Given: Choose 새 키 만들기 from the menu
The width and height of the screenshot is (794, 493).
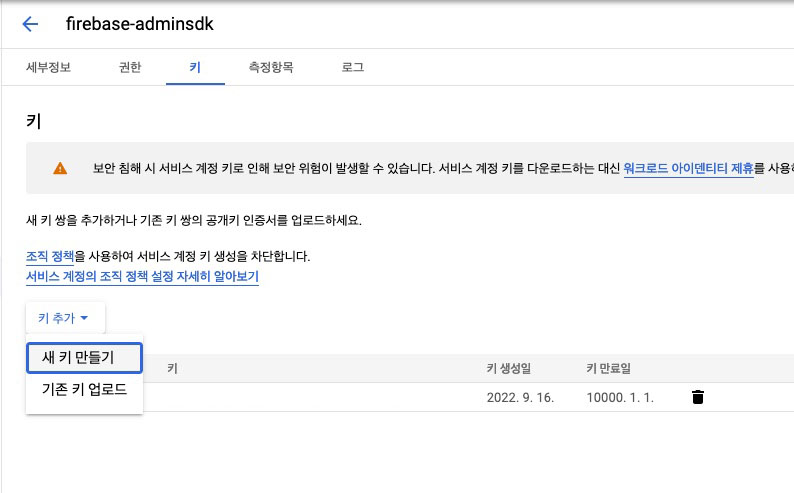Looking at the screenshot, I should point(84,358).
